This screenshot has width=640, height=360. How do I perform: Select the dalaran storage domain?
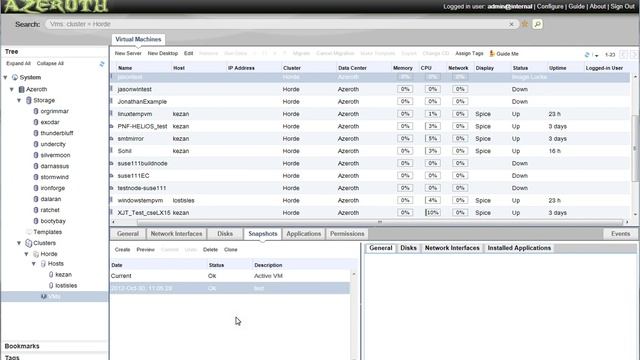(x=51, y=199)
